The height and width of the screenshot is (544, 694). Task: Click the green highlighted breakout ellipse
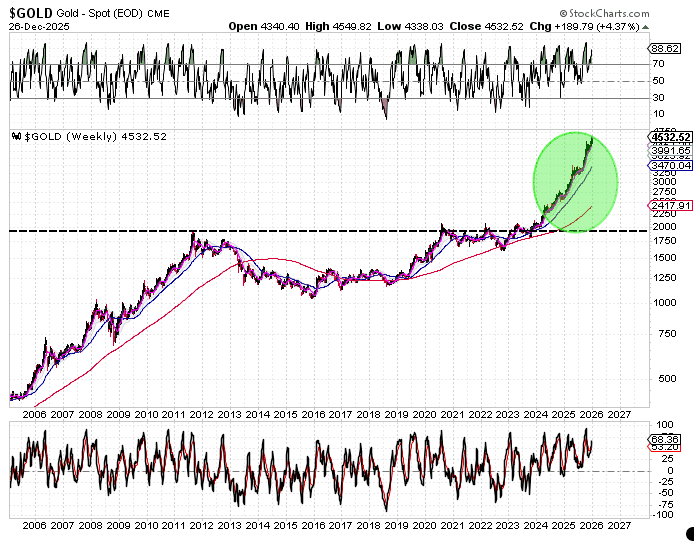(574, 182)
